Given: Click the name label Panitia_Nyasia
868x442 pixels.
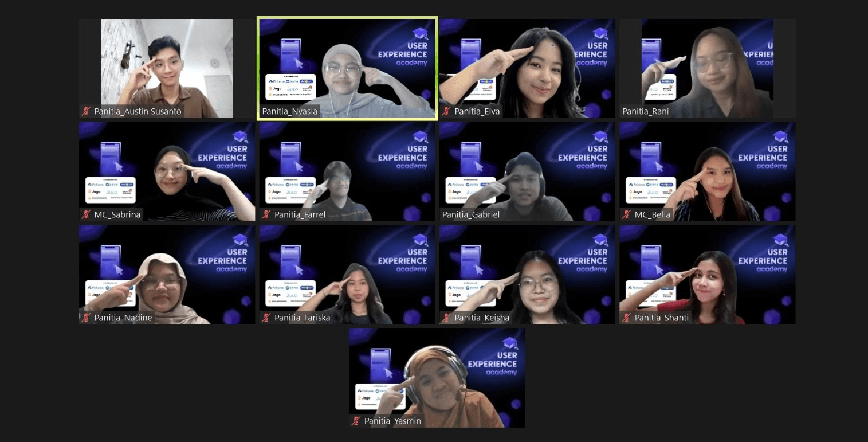Looking at the screenshot, I should [x=289, y=111].
